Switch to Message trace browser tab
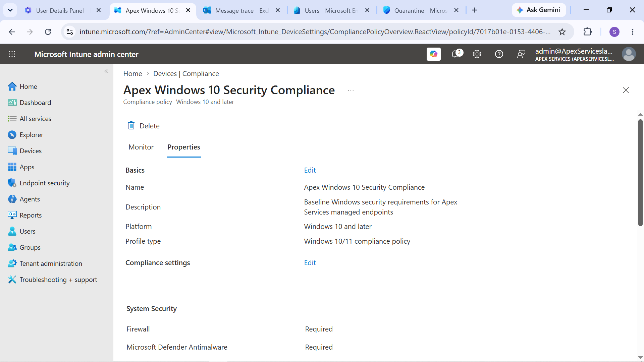 point(241,10)
